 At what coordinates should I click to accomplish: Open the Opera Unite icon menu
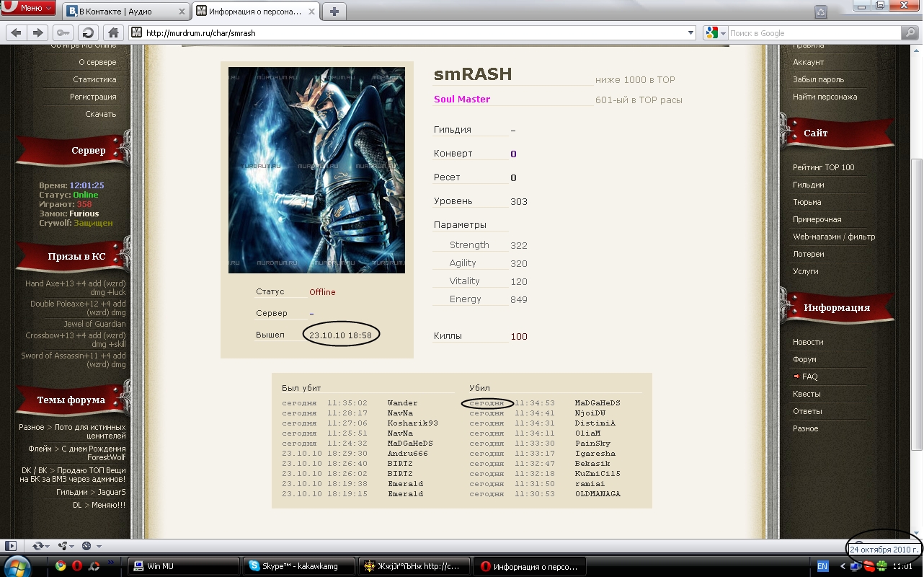[x=65, y=546]
